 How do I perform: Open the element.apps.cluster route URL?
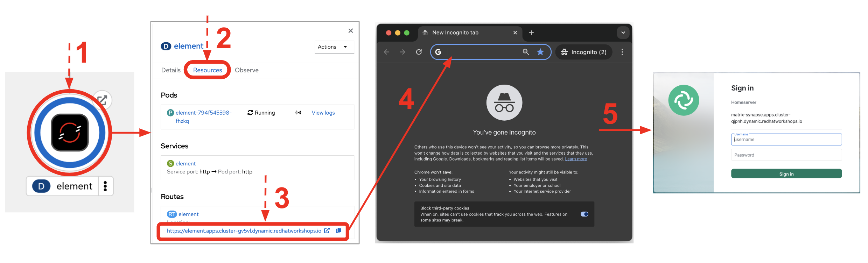click(x=244, y=231)
